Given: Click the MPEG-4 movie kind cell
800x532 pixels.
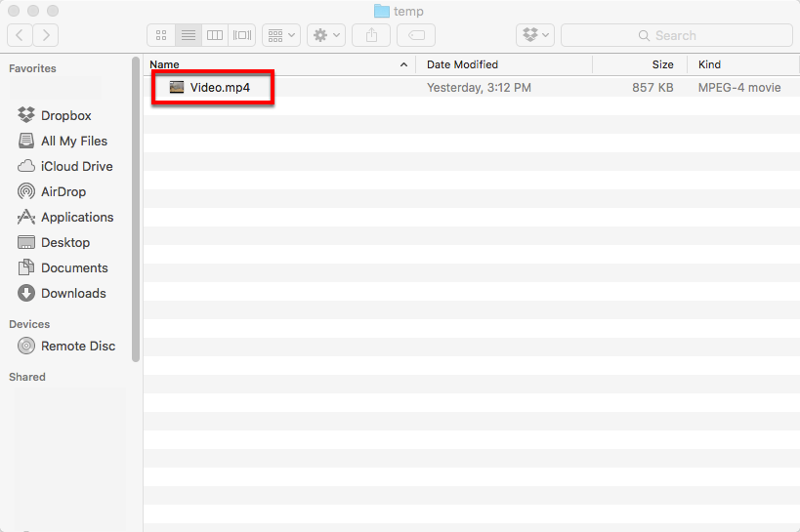Looking at the screenshot, I should (739, 88).
